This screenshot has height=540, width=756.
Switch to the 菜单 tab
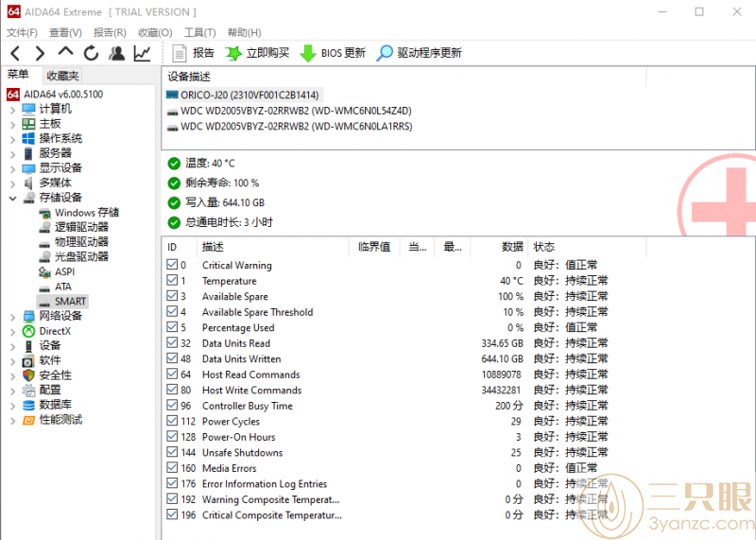pos(18,75)
